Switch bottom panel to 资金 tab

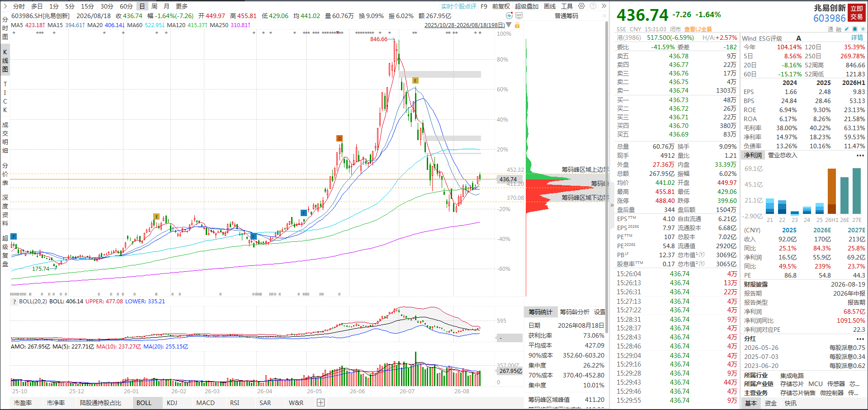771,403
